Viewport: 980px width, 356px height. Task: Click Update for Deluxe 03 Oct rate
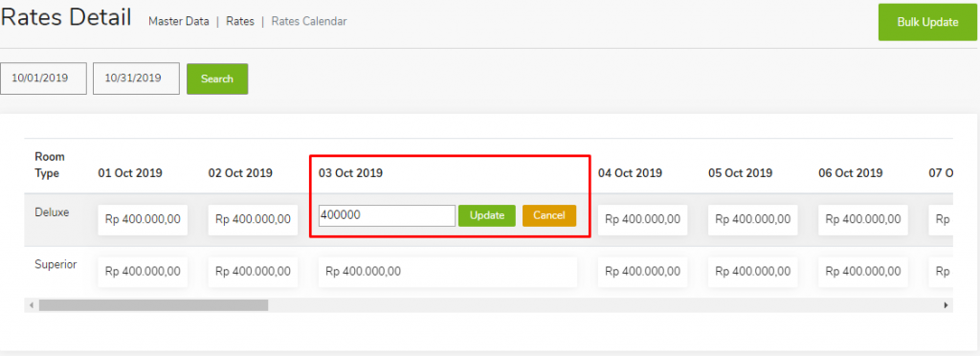pos(487,215)
